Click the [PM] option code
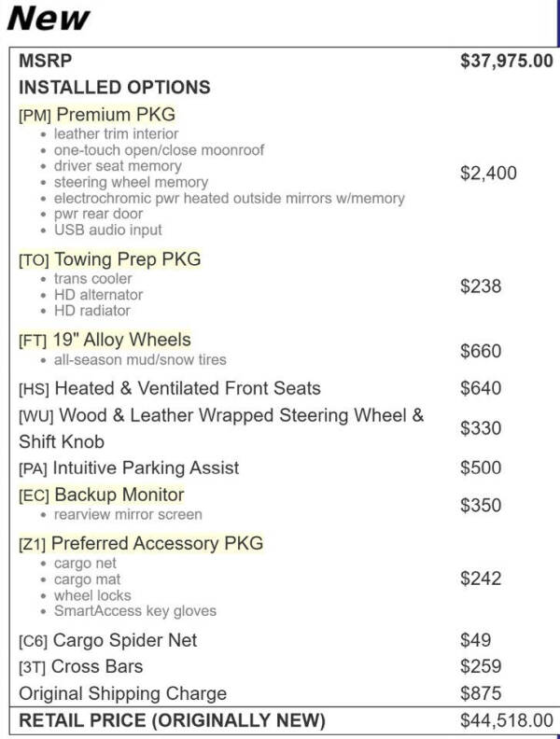This screenshot has height=739, width=560. (35, 116)
